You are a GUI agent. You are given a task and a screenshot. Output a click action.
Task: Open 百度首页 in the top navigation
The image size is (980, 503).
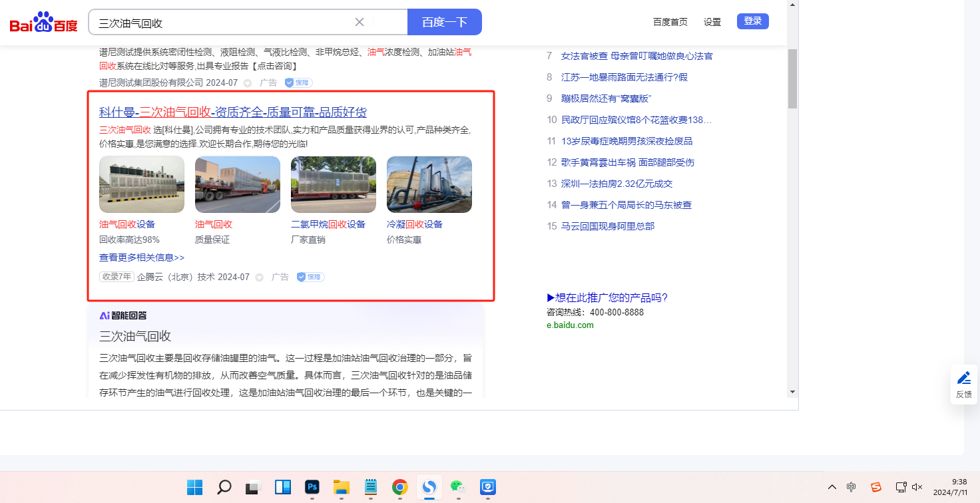670,22
